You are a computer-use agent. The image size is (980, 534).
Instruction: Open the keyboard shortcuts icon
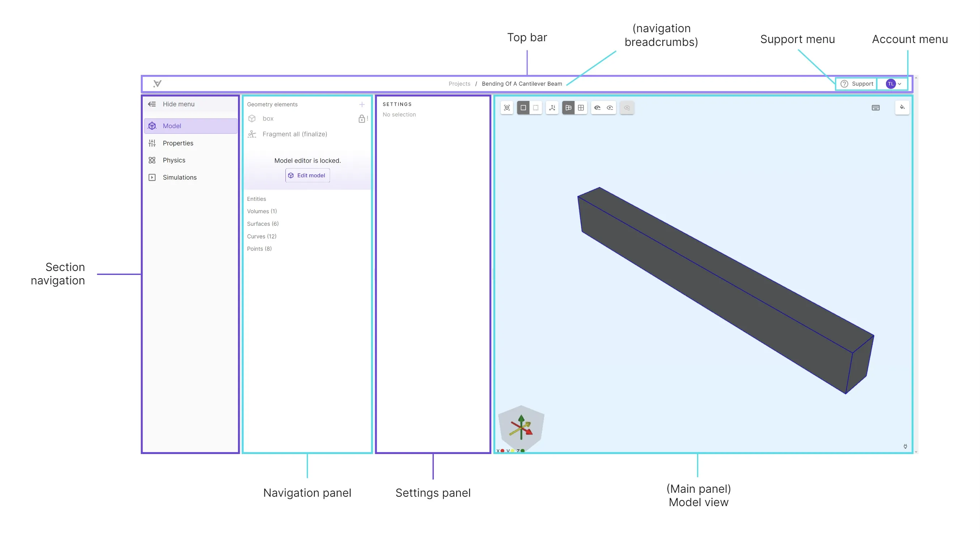click(x=875, y=108)
